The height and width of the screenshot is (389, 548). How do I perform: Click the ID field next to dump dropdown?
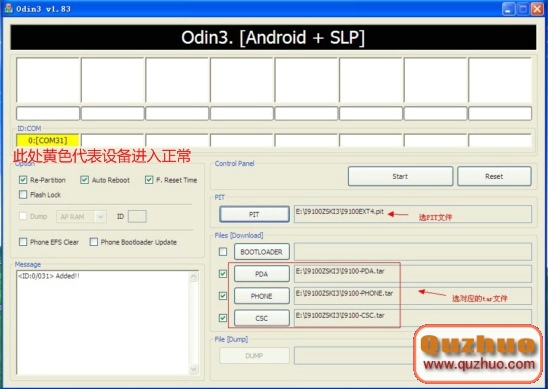coord(137,216)
